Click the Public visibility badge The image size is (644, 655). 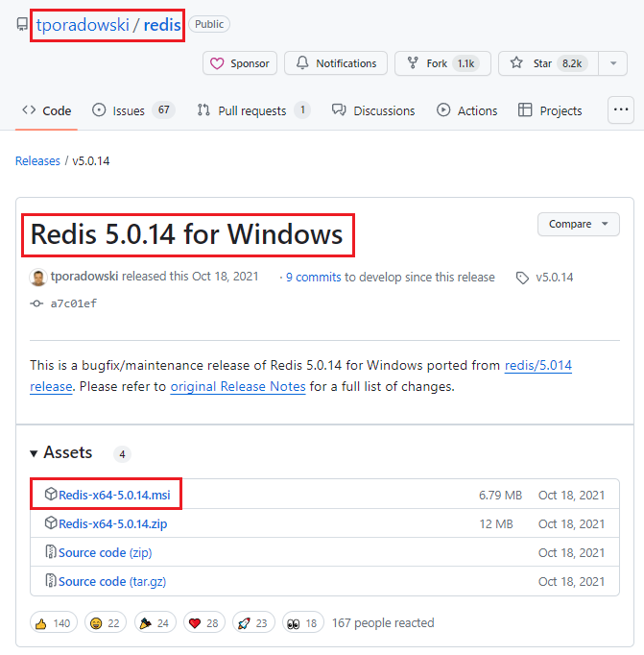pyautogui.click(x=209, y=24)
